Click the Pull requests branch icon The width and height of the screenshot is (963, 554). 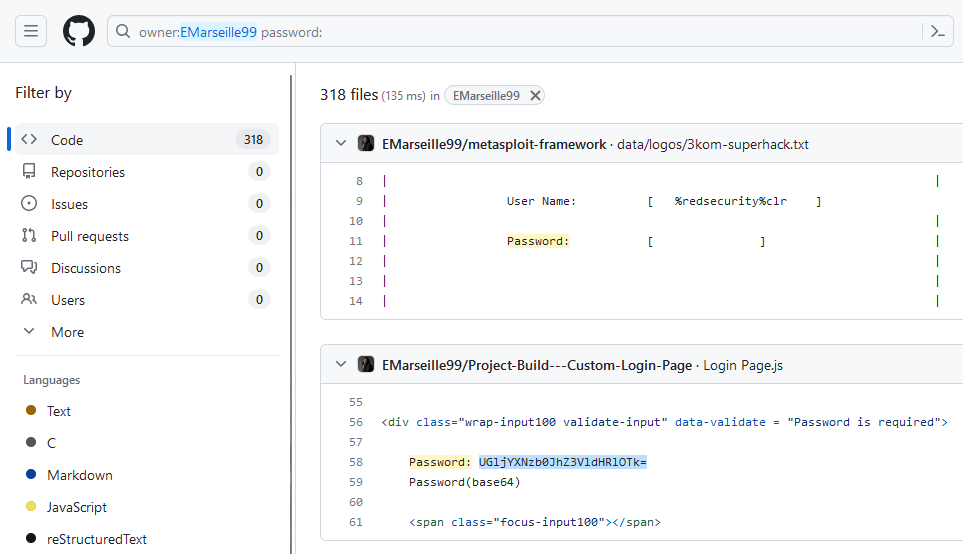tap(29, 235)
